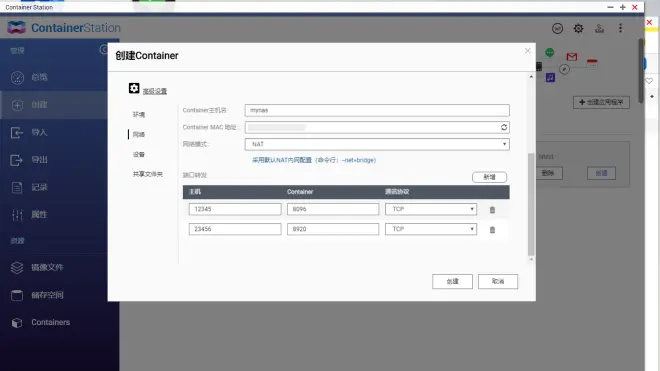
Task: Click the 创建 button at the dialog bottom
Action: (x=452, y=281)
